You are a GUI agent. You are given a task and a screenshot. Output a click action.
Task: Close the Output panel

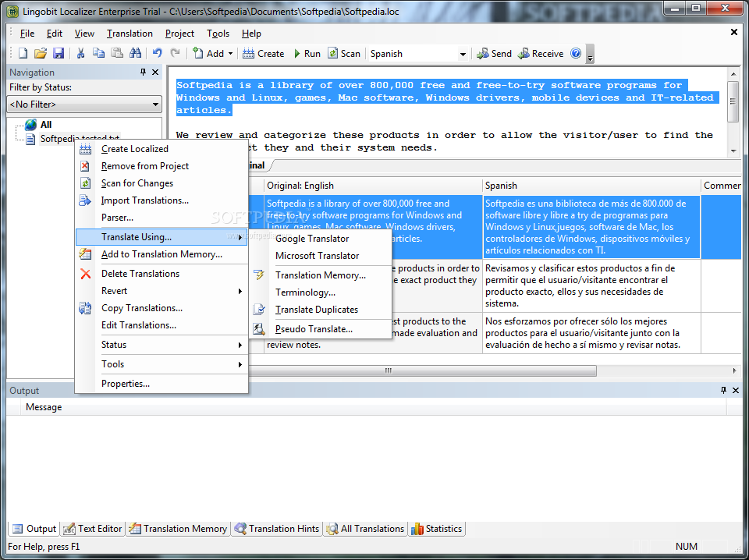pyautogui.click(x=736, y=391)
